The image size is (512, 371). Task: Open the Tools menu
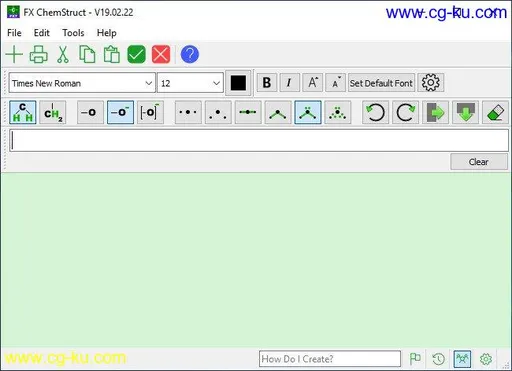pyautogui.click(x=73, y=33)
